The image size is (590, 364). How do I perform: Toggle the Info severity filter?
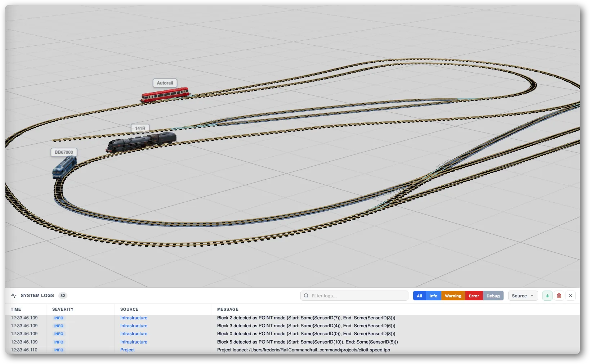tap(433, 296)
